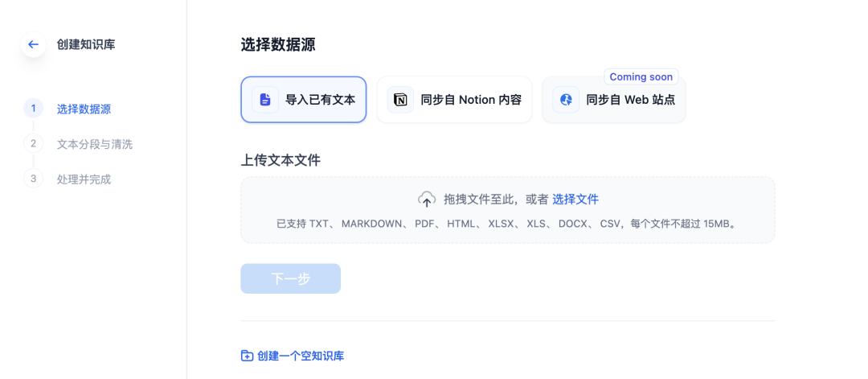Go to the 选择数据源 step label
This screenshot has height=379, width=868.
click(x=84, y=109)
